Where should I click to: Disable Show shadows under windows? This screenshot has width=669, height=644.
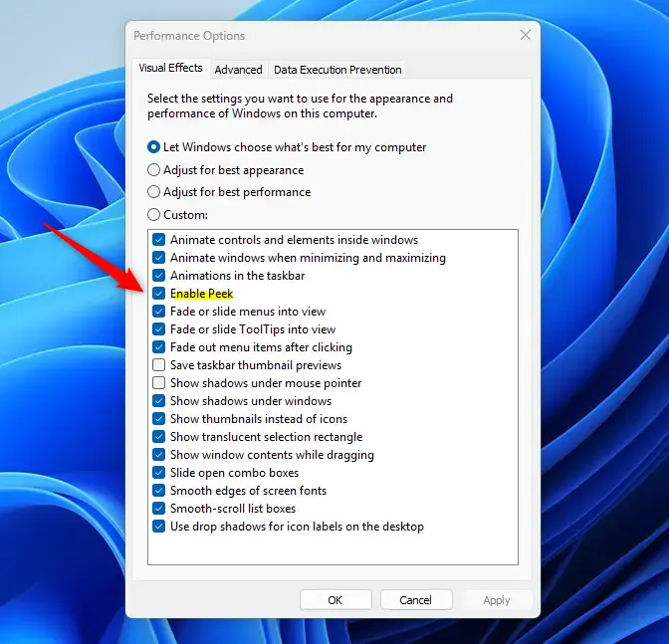[x=158, y=401]
